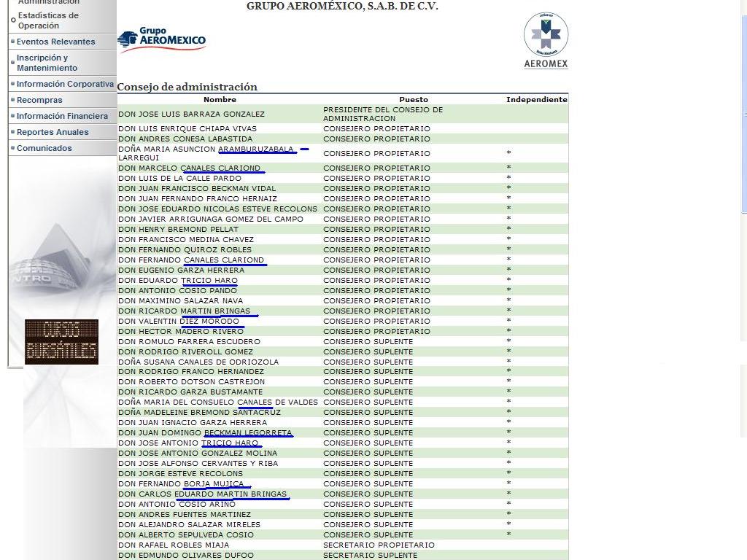This screenshot has width=747, height=560.
Task: Click DON JOSE ANTONIO GONZALEZ MOLINA
Action: [198, 454]
